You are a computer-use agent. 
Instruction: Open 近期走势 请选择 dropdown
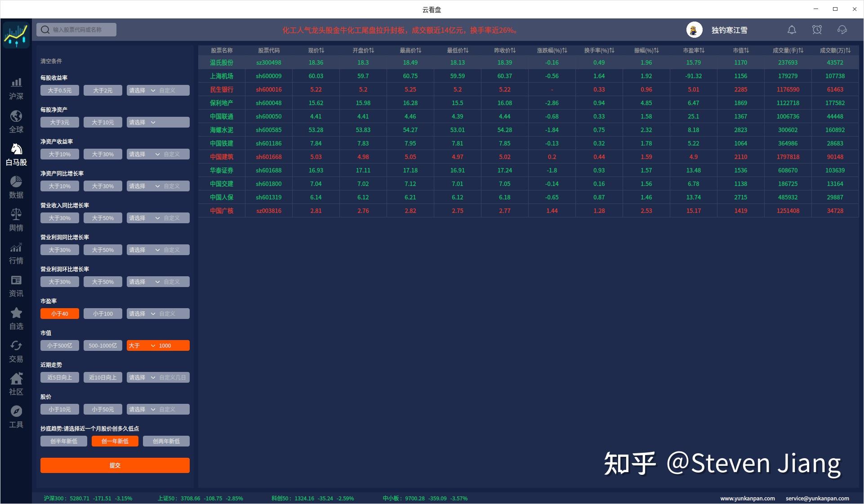[142, 377]
